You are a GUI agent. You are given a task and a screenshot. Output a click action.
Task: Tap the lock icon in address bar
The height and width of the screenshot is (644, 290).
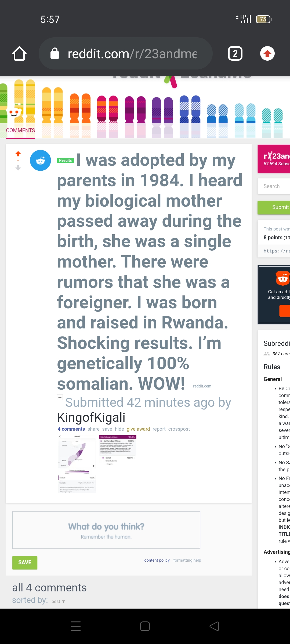click(x=55, y=54)
